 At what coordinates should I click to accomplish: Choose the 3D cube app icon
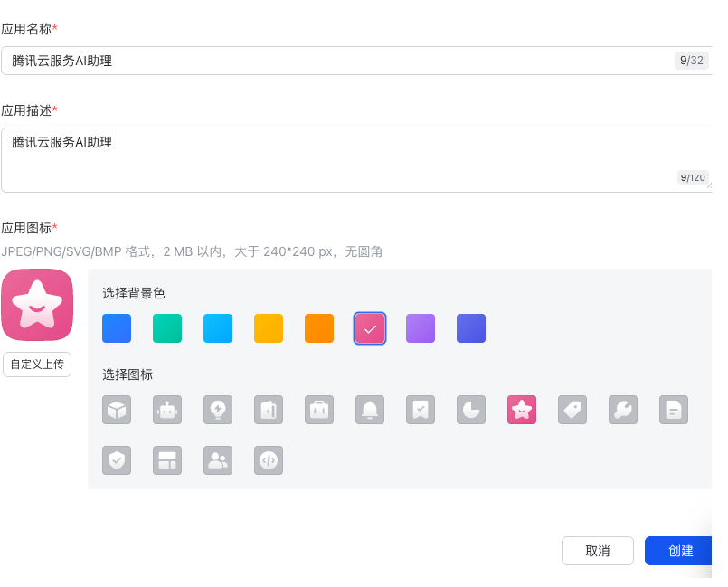(x=117, y=410)
